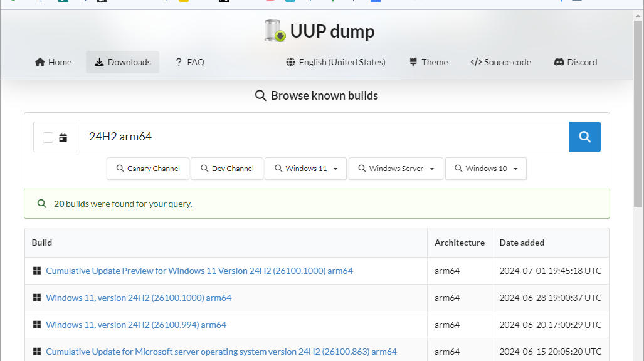644x361 pixels.
Task: Click date 2024-06-28 19:00:37 UTC
Action: (x=551, y=298)
